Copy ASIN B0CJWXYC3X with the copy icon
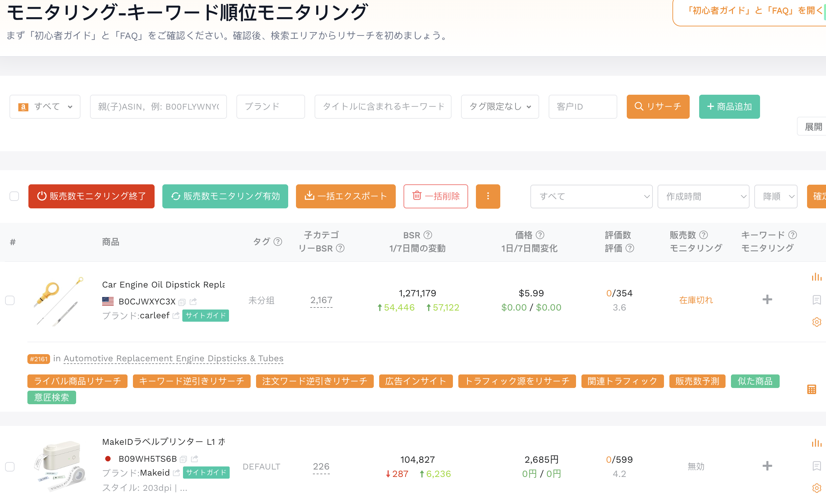Viewport: 826px width, 504px height. tap(182, 302)
